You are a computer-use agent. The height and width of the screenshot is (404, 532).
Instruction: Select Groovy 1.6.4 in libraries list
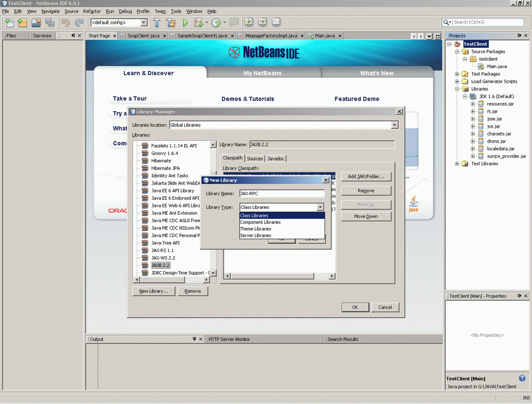pos(164,153)
